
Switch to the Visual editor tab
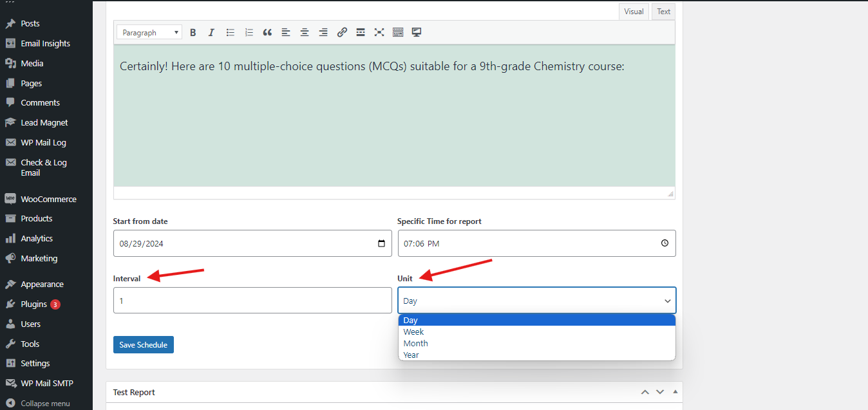pos(634,12)
